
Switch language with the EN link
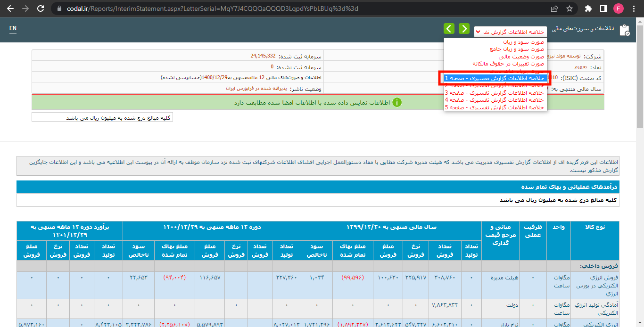click(13, 28)
